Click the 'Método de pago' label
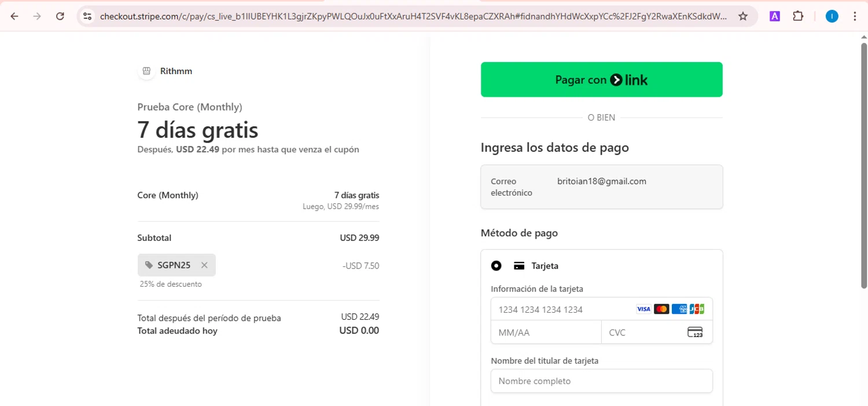The image size is (868, 406). click(519, 233)
